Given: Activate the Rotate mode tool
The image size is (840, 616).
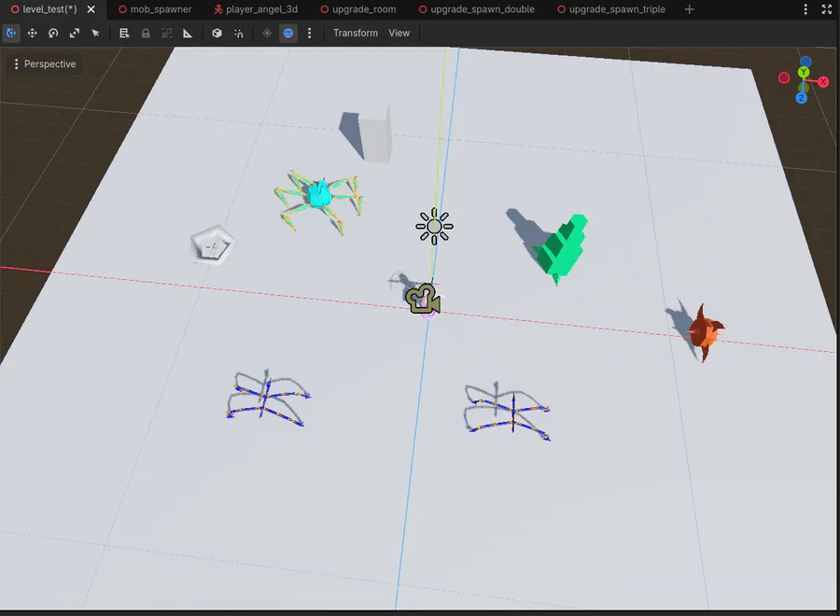Looking at the screenshot, I should pyautogui.click(x=53, y=34).
